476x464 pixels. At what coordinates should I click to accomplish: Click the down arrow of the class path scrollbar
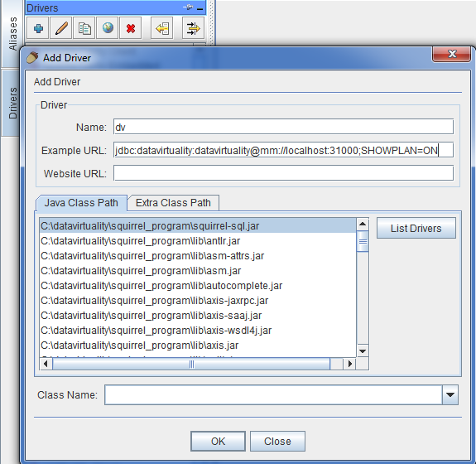tap(362, 351)
